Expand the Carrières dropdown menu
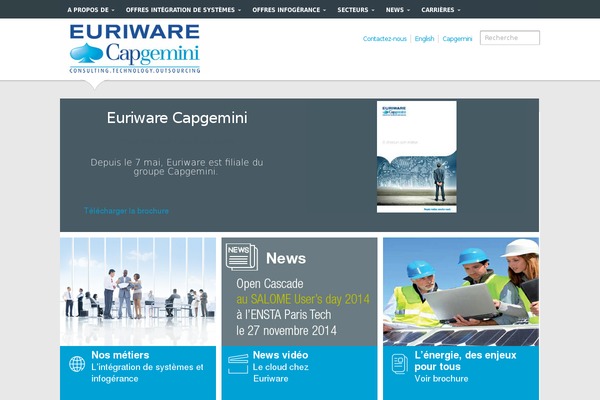The width and height of the screenshot is (600, 400). point(444,9)
